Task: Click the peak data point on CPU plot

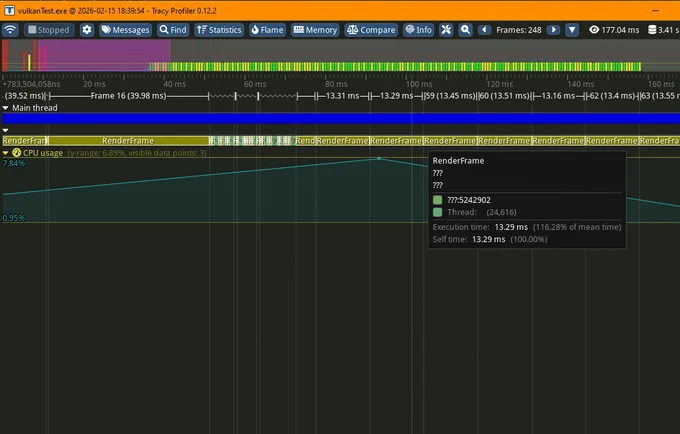Action: (379, 159)
